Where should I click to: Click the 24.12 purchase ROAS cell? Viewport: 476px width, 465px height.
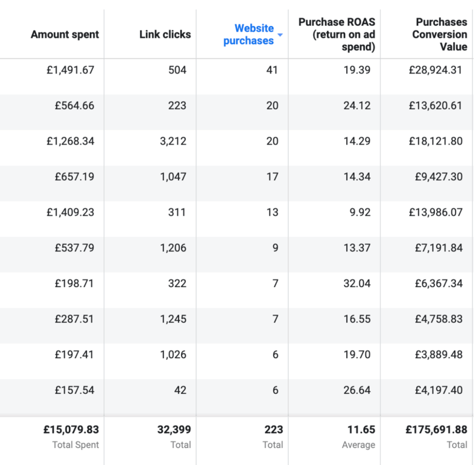coord(359,106)
